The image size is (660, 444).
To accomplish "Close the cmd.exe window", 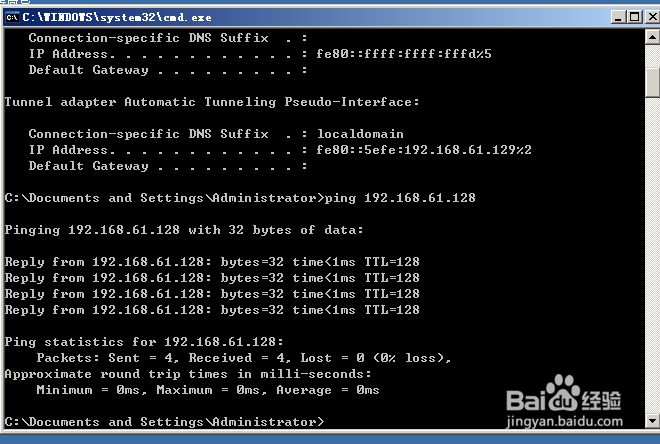I will tap(652, 17).
